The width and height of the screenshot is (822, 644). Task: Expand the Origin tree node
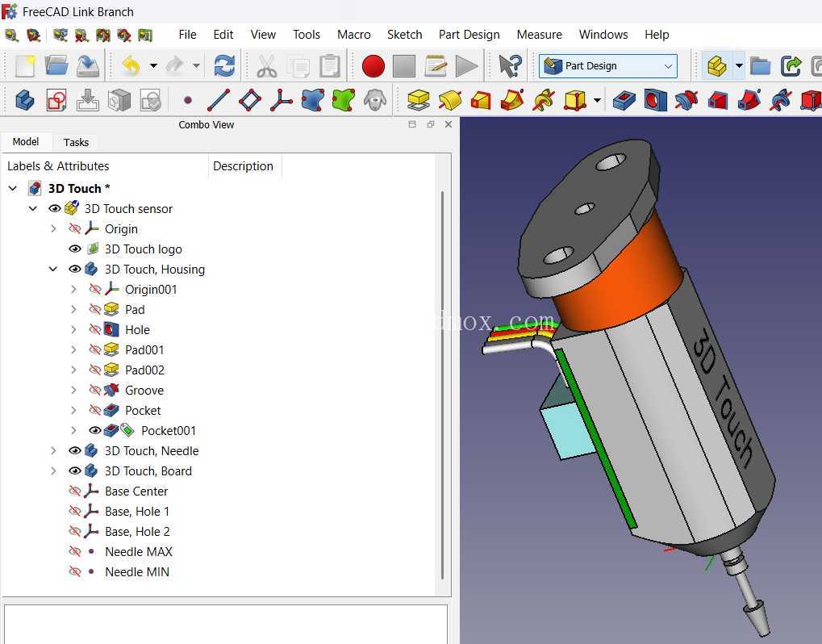(53, 229)
